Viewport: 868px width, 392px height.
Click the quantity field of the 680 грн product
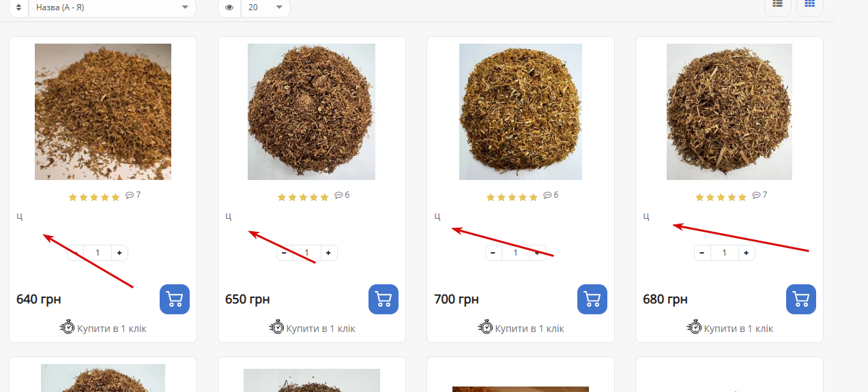(x=724, y=253)
